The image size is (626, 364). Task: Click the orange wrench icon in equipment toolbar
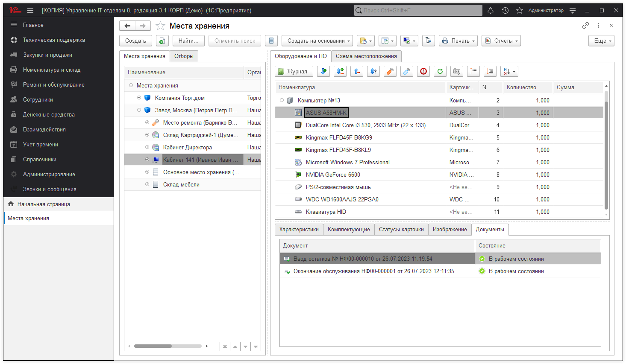(390, 71)
